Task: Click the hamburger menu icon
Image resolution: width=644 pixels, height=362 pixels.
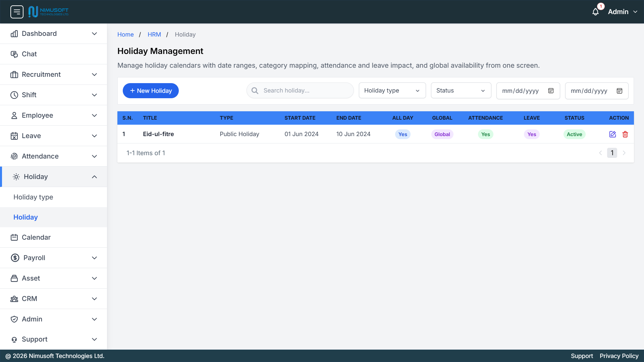Action: coord(17,11)
